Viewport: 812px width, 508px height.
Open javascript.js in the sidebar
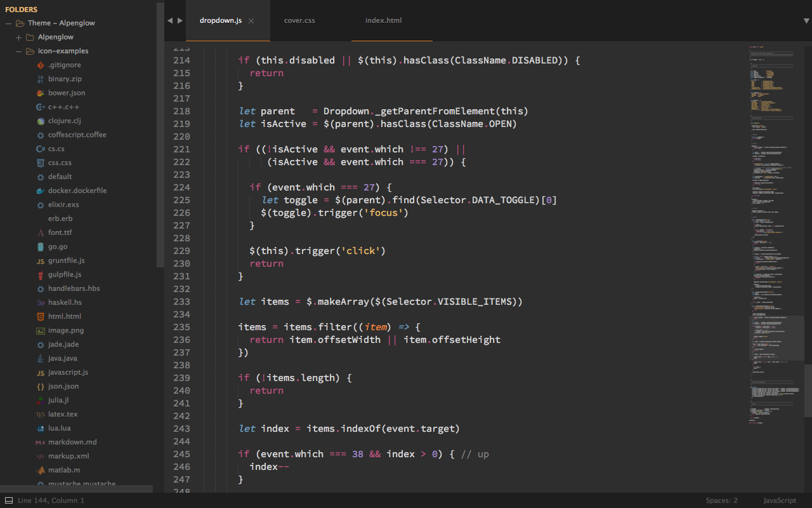(69, 372)
